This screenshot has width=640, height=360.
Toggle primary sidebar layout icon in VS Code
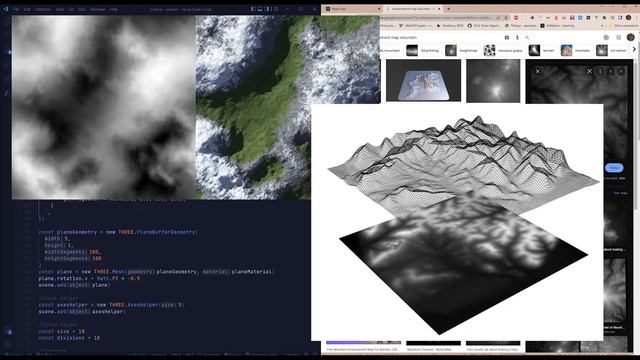coord(253,9)
